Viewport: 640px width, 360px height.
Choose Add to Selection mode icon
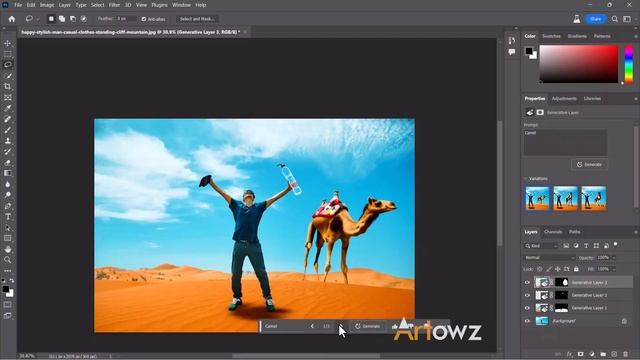(62, 19)
